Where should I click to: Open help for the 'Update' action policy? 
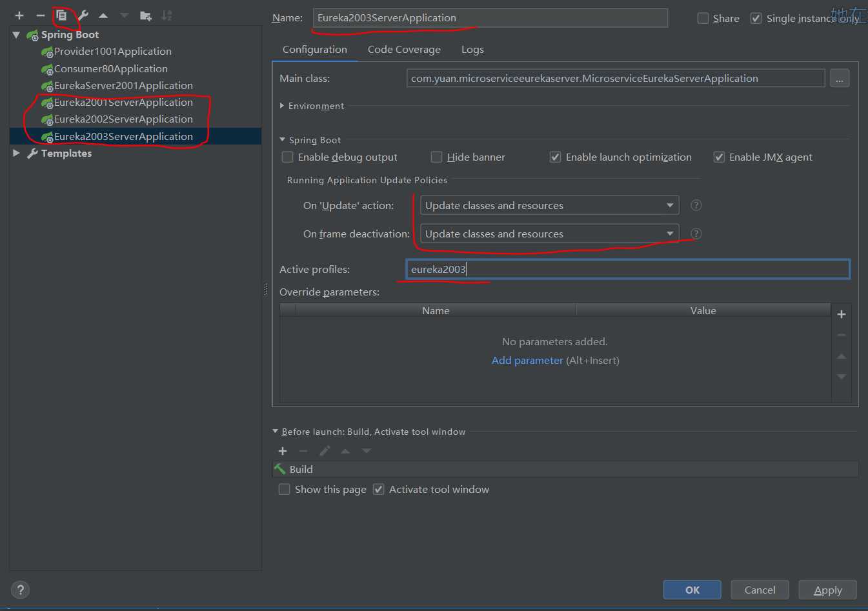click(696, 205)
